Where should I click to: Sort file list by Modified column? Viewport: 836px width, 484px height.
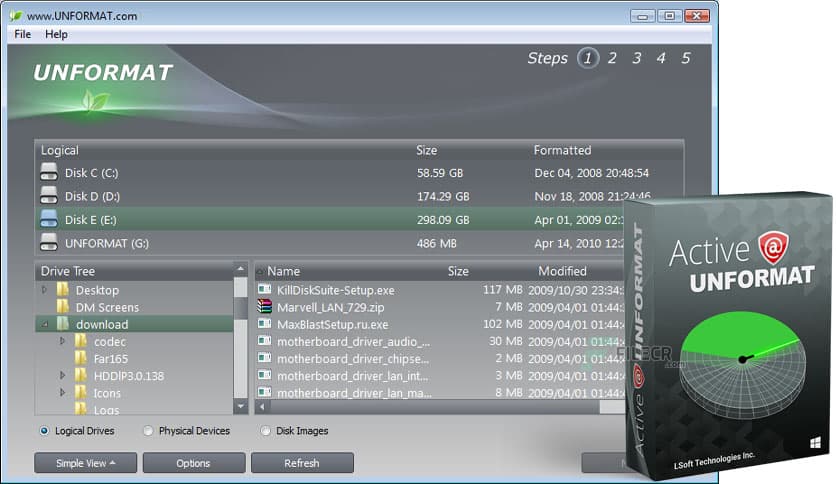[x=562, y=271]
